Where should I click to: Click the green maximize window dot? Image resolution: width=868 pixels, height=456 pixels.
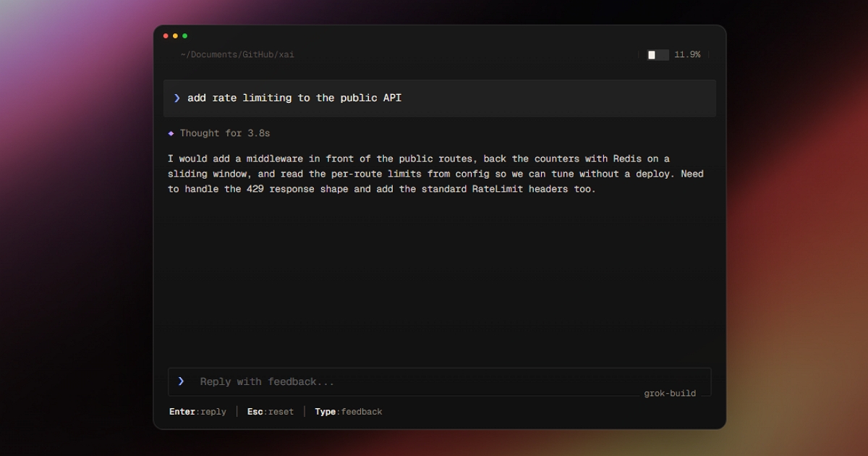pyautogui.click(x=184, y=35)
